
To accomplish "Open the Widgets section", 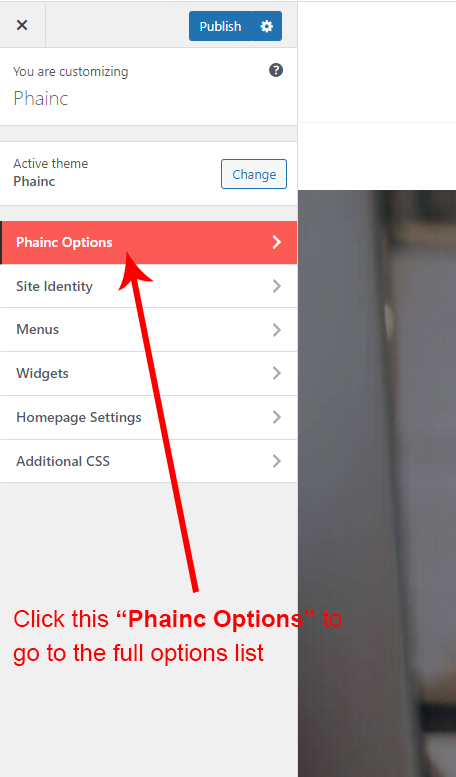I will 149,373.
